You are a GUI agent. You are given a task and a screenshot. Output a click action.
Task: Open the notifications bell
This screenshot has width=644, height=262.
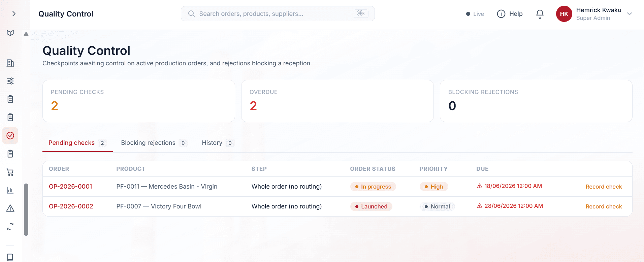540,14
